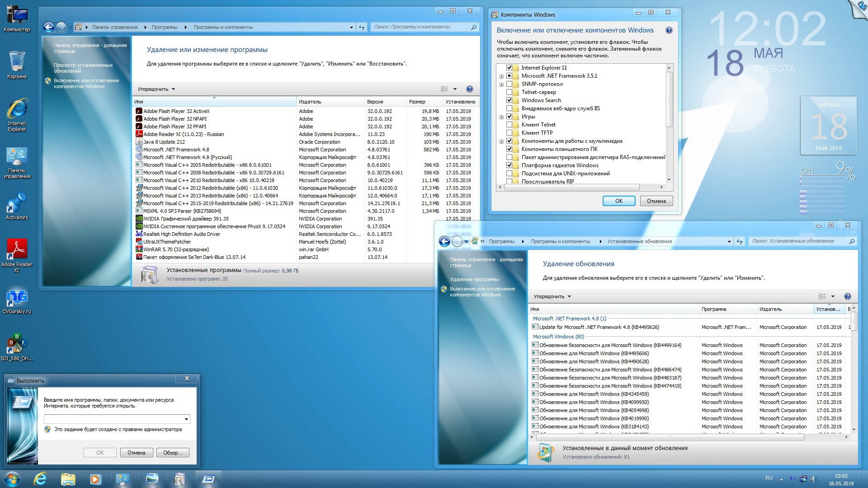Click the Поиск: Установленные обновления search field
Viewport: 868px width, 488px height.
coord(798,241)
